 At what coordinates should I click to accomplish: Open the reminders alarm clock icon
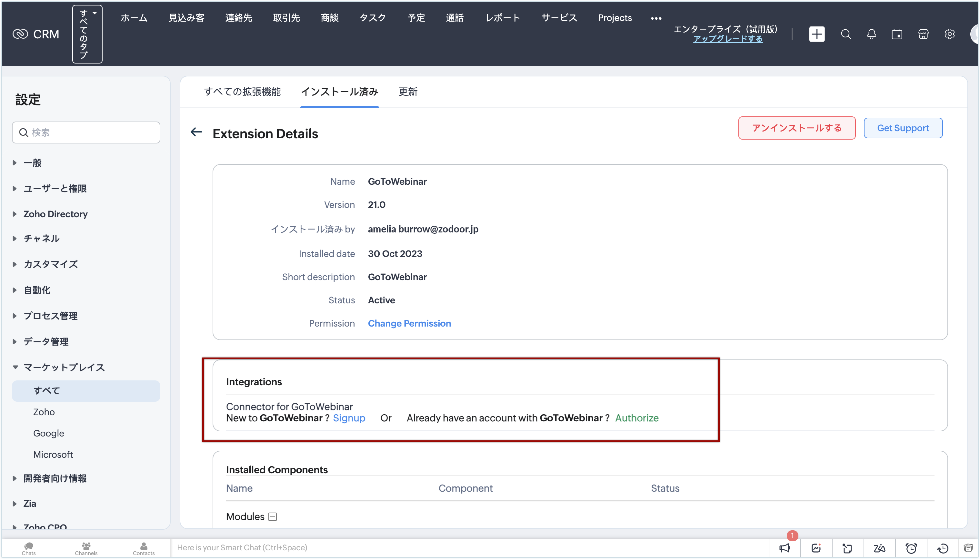tap(911, 548)
